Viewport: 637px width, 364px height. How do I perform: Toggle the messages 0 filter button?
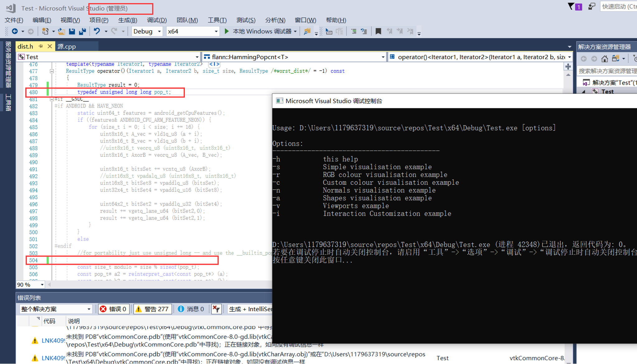click(191, 309)
